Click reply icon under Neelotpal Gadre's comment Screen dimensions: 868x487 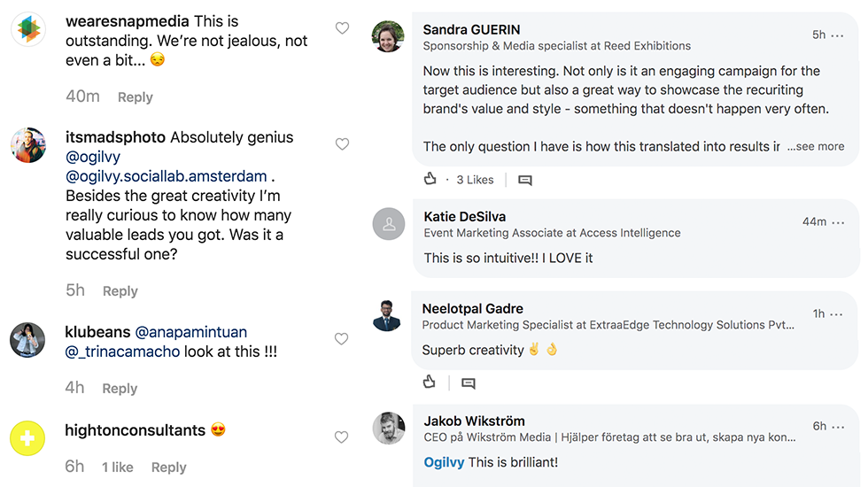point(469,383)
